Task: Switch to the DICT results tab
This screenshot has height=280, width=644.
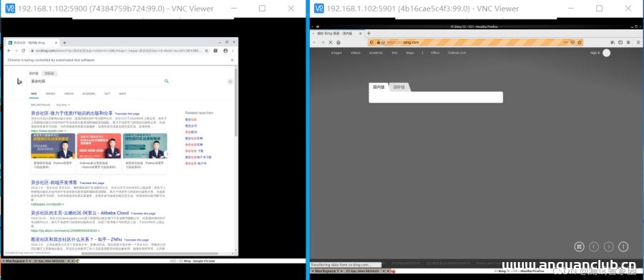Action: tap(107, 94)
